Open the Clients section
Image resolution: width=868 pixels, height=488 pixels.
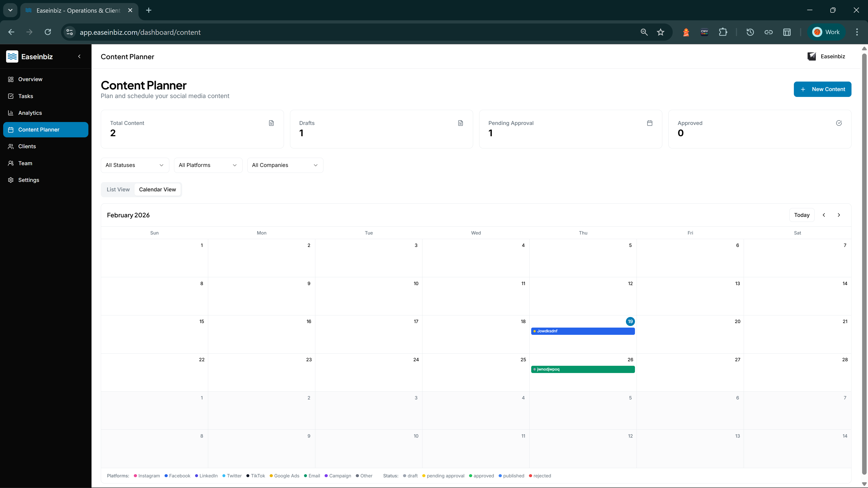[x=27, y=146]
